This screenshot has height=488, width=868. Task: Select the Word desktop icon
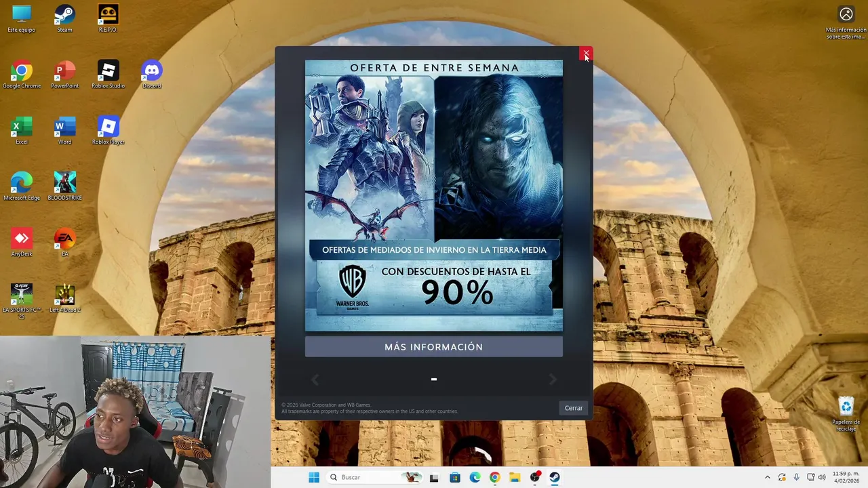tap(64, 130)
